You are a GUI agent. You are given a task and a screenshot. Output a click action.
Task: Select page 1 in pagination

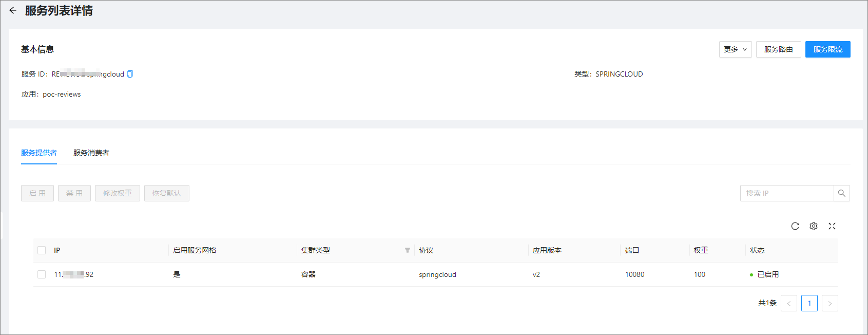[809, 303]
